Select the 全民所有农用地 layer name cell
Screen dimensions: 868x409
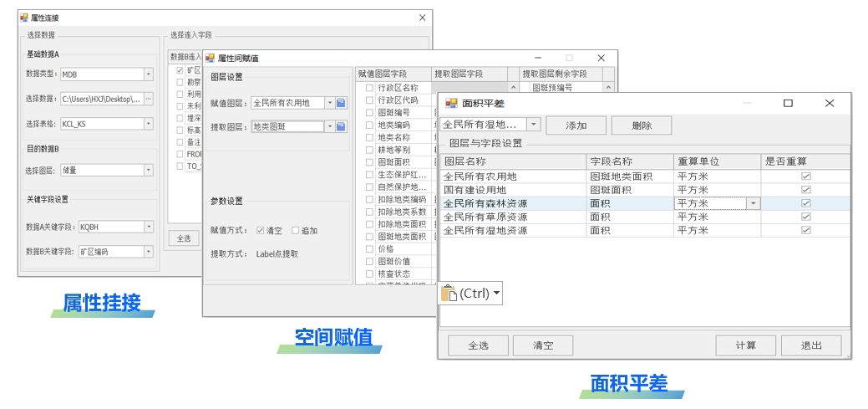pyautogui.click(x=514, y=176)
